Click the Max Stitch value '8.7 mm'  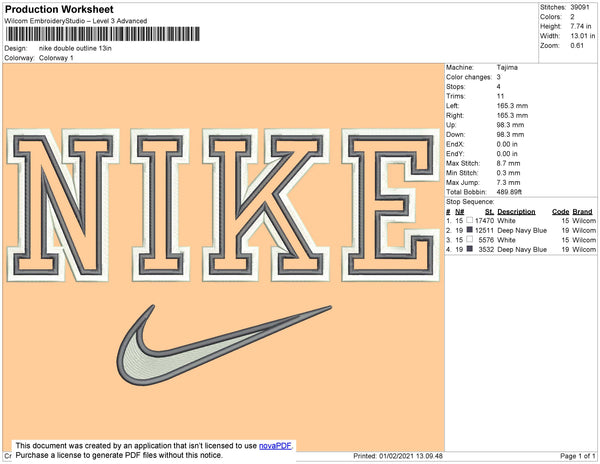pyautogui.click(x=509, y=163)
